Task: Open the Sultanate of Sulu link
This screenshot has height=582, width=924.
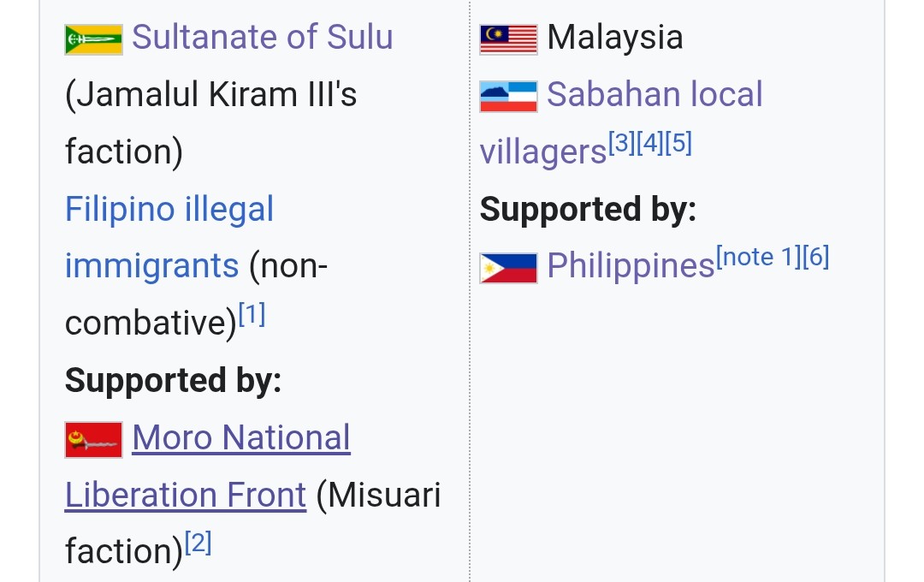Action: click(x=263, y=37)
